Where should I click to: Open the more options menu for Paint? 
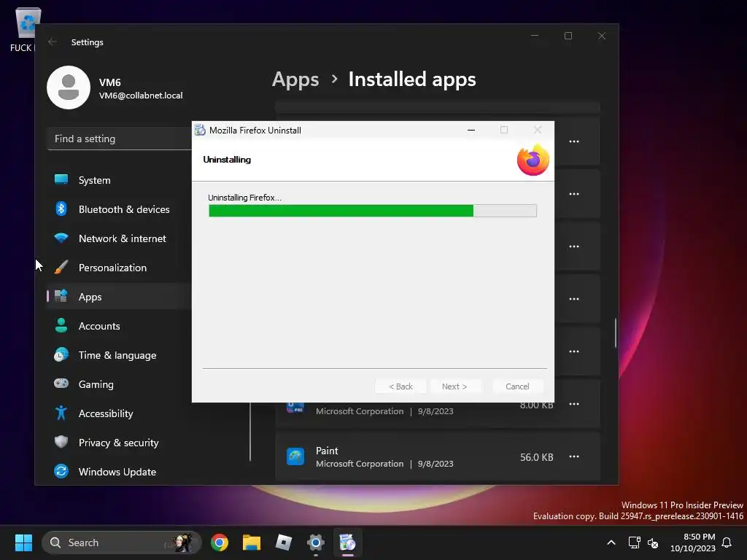click(x=574, y=456)
